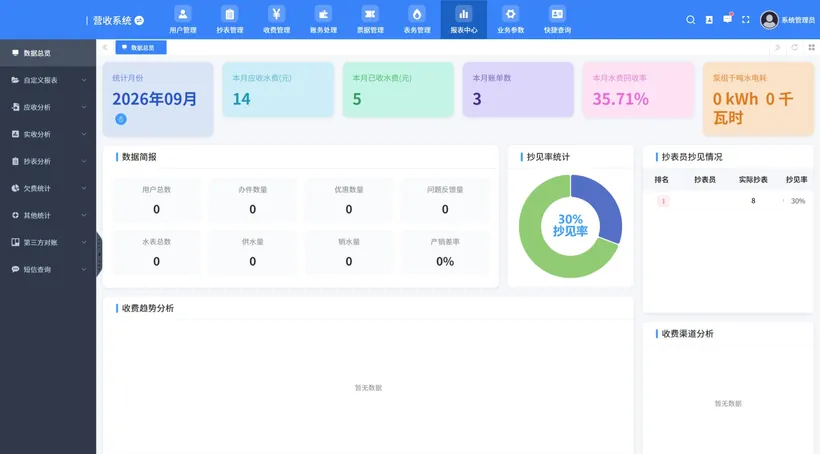This screenshot has width=820, height=454.
Task: Expand the 自定义报表 sidebar menu
Action: click(48, 80)
